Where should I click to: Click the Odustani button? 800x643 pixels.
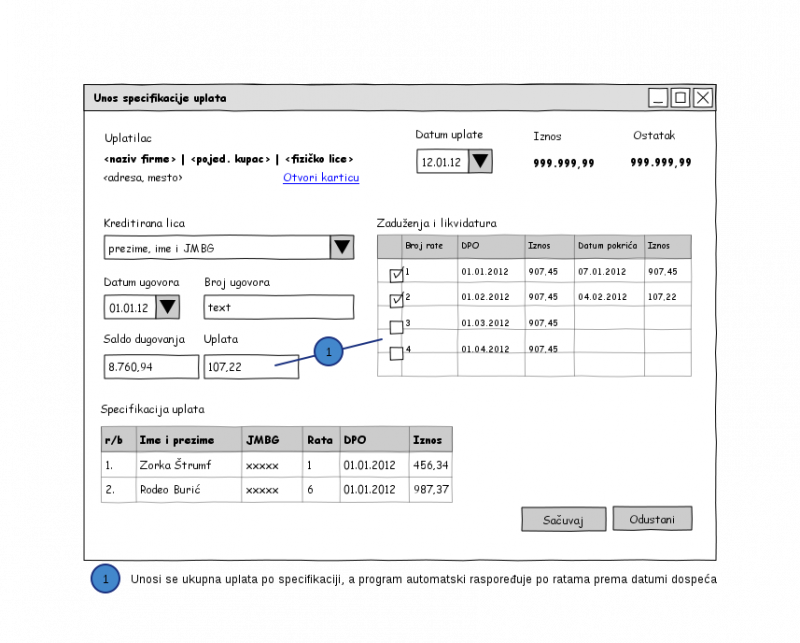tap(652, 518)
